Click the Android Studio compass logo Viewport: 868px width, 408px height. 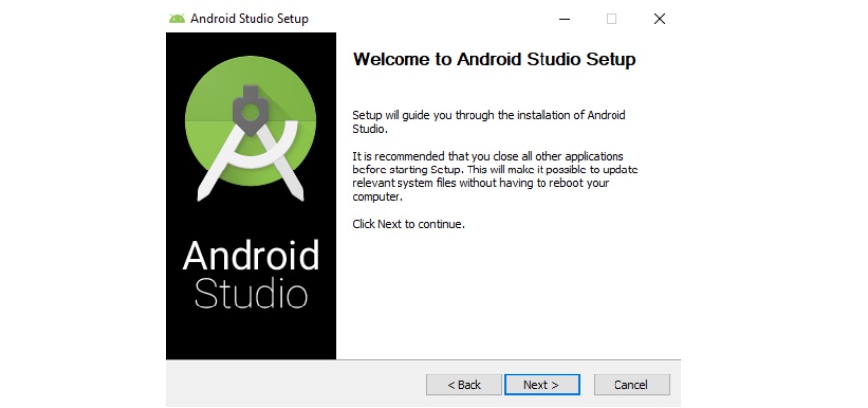pyautogui.click(x=251, y=128)
